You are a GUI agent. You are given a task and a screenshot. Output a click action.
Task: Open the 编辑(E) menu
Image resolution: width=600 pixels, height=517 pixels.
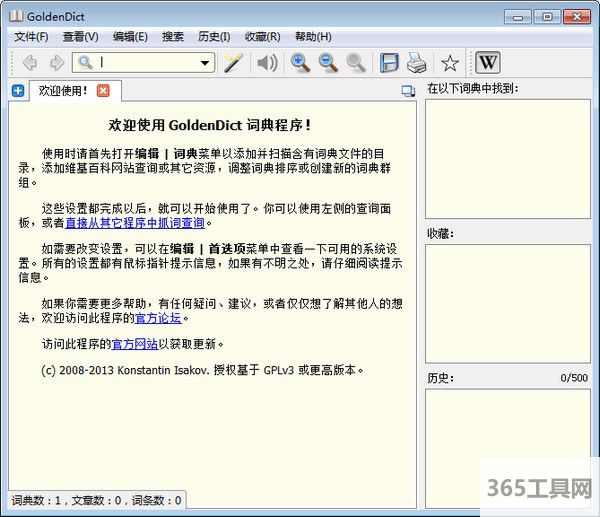[x=130, y=37]
